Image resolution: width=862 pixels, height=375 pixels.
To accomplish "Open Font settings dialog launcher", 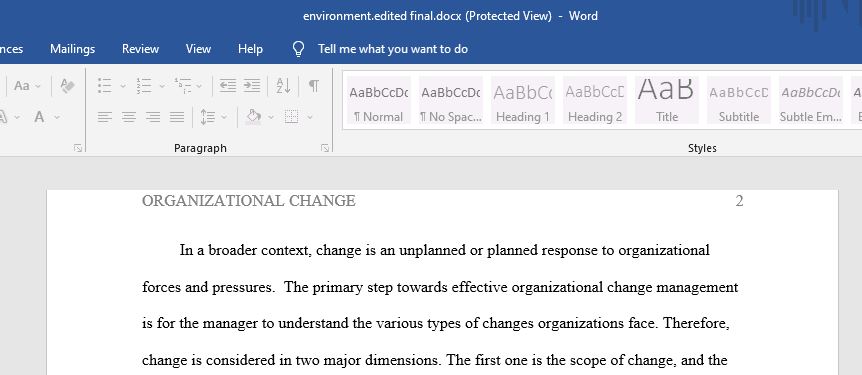I will (x=78, y=148).
